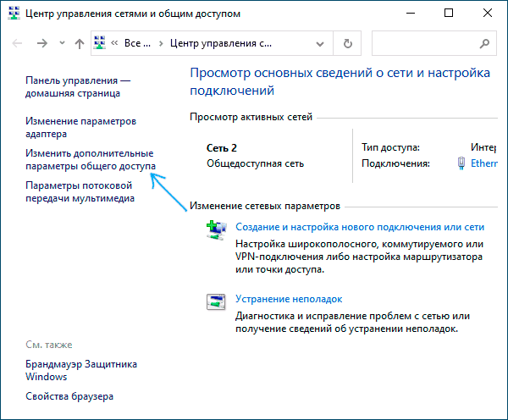508x420 pixels.
Task: Open 'Параметры потоковой передачи мультимедиа' link
Action: click(x=80, y=192)
